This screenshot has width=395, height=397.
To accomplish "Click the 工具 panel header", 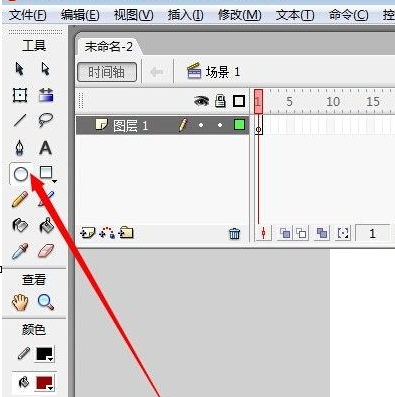I will [34, 46].
